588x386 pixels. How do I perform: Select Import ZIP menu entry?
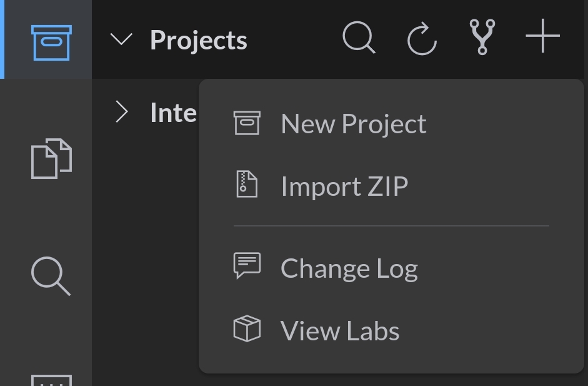click(344, 186)
